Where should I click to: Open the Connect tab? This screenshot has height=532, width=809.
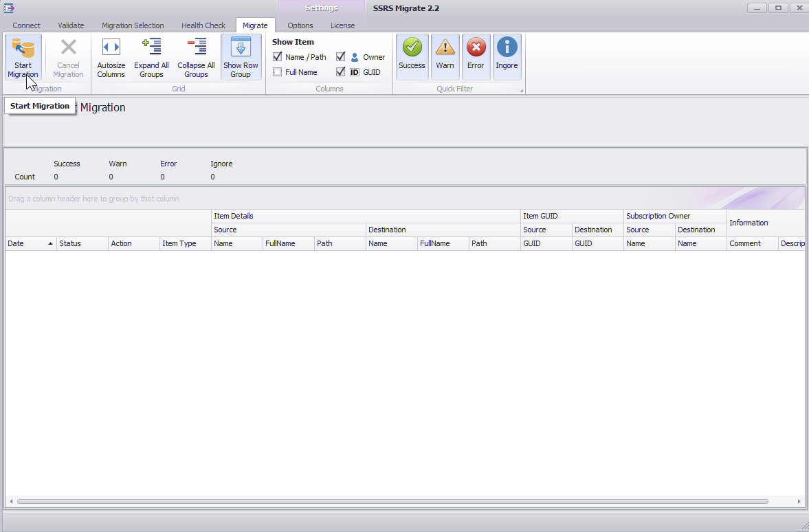26,25
